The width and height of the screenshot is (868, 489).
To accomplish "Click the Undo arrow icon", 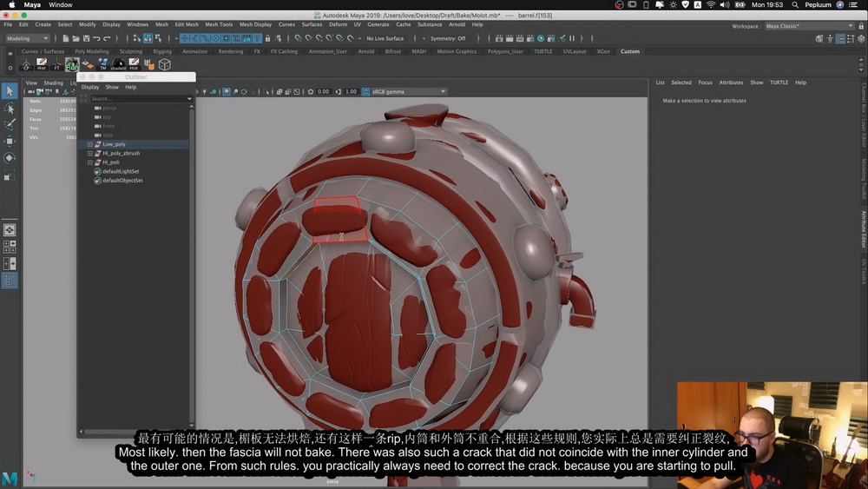I will [x=96, y=38].
